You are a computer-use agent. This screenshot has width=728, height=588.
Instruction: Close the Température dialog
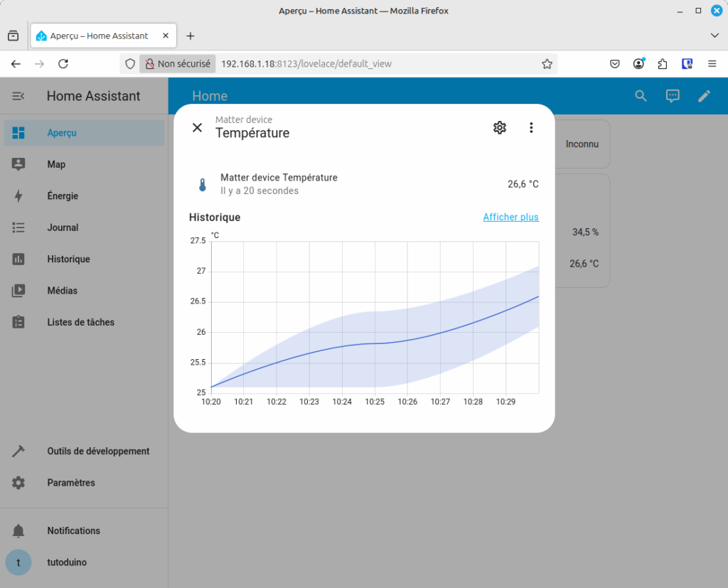(198, 127)
